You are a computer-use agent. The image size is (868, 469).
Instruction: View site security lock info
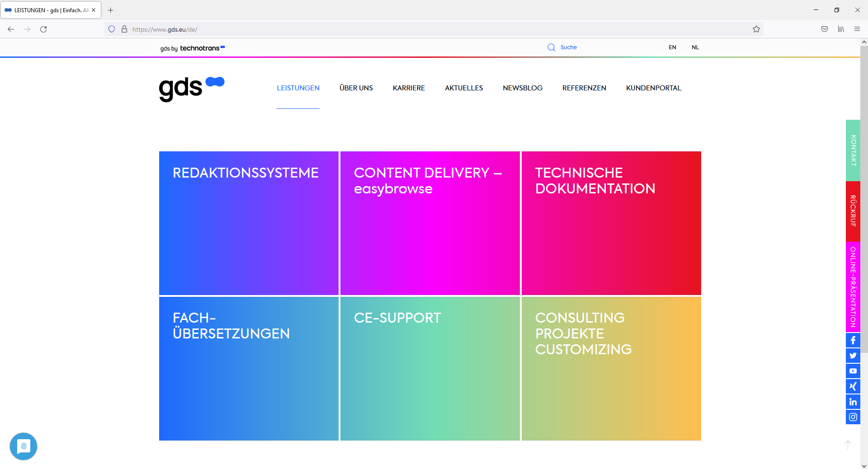click(x=124, y=29)
